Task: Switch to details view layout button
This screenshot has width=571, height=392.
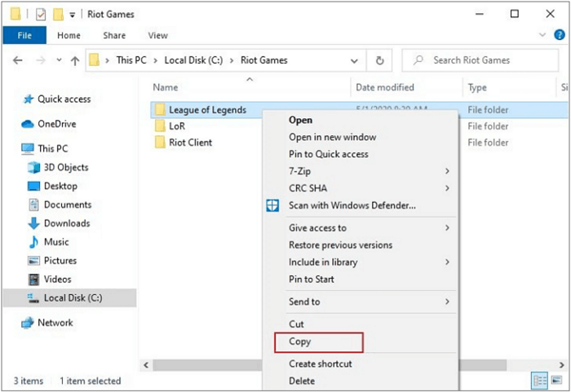Action: [x=540, y=381]
